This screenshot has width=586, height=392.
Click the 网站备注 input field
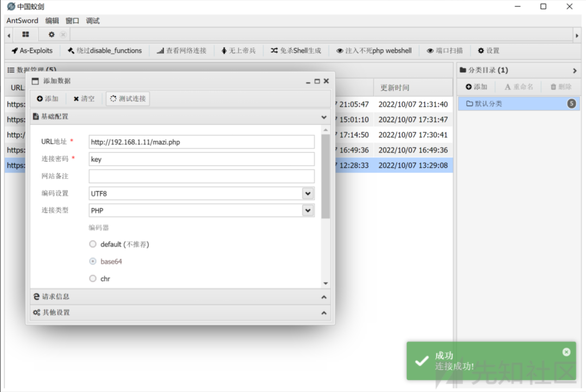pyautogui.click(x=202, y=176)
